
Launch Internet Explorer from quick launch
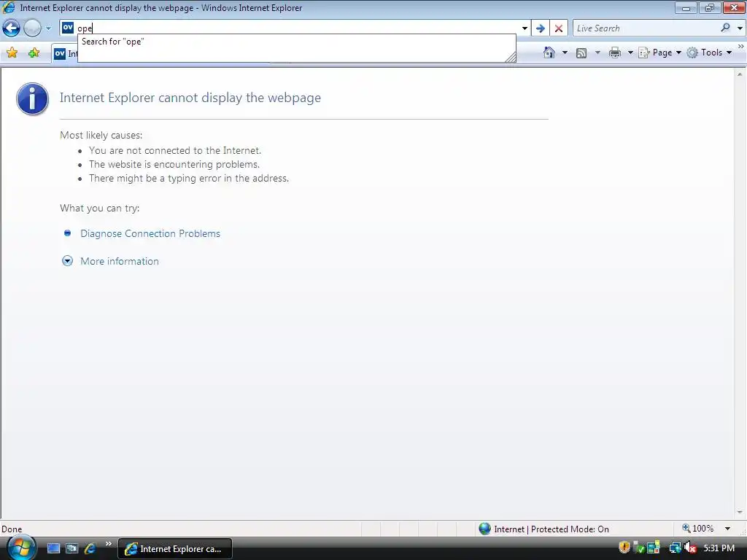[x=90, y=548]
